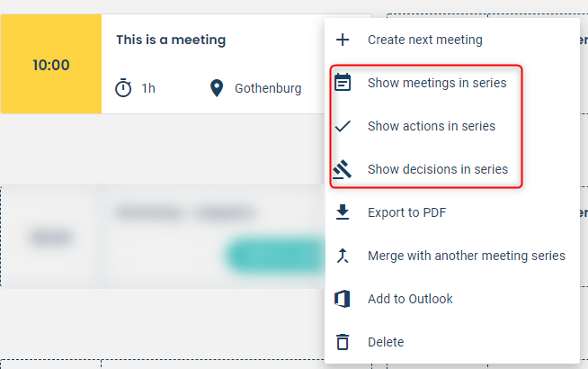This screenshot has height=369, width=588.
Task: Open Show decisions in series
Action: (438, 169)
